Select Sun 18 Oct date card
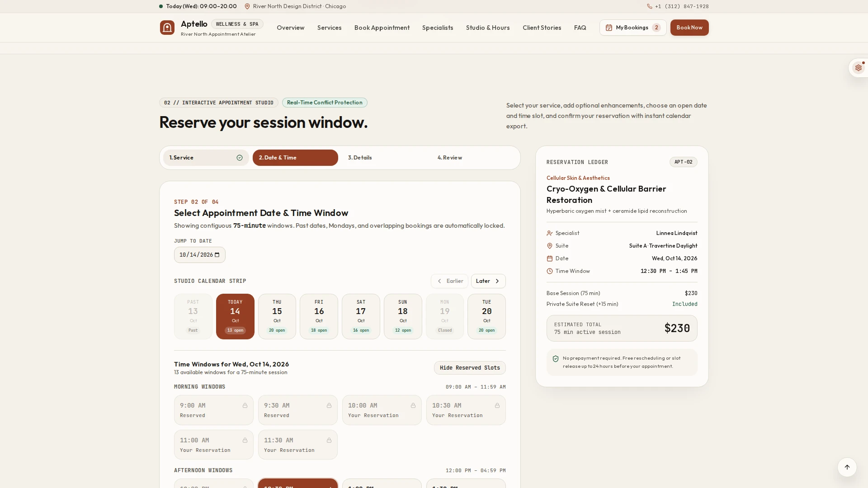 coord(403,316)
